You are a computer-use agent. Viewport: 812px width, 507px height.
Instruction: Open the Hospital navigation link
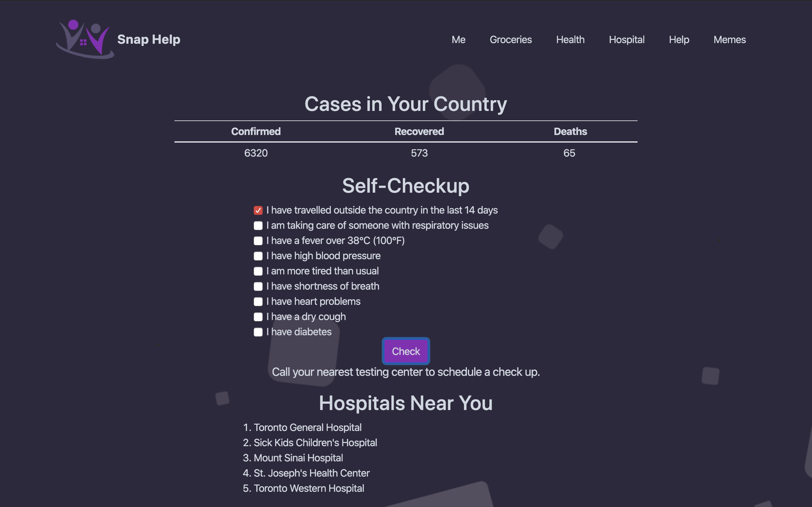tap(627, 40)
